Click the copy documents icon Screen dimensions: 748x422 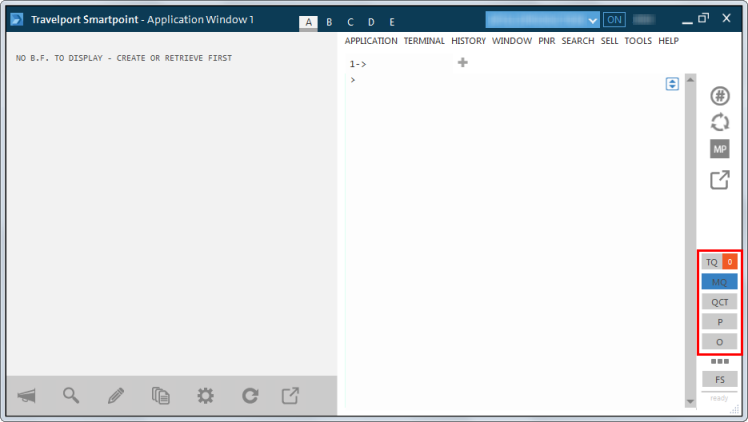click(160, 396)
